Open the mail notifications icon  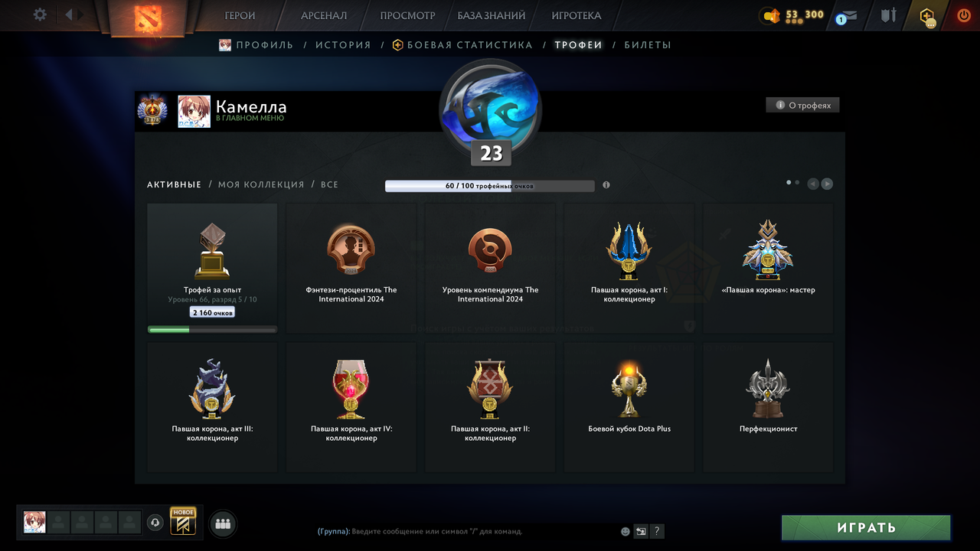point(847,15)
